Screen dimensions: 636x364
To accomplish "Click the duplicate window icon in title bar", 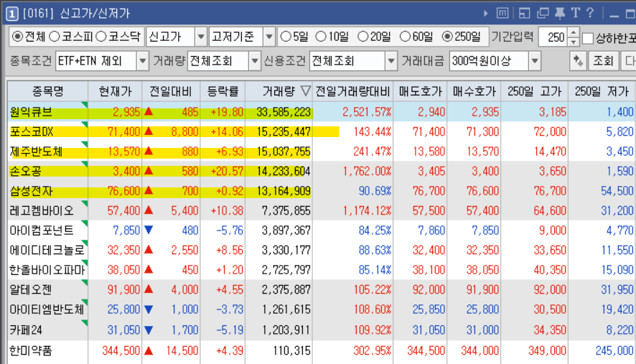I will (542, 14).
